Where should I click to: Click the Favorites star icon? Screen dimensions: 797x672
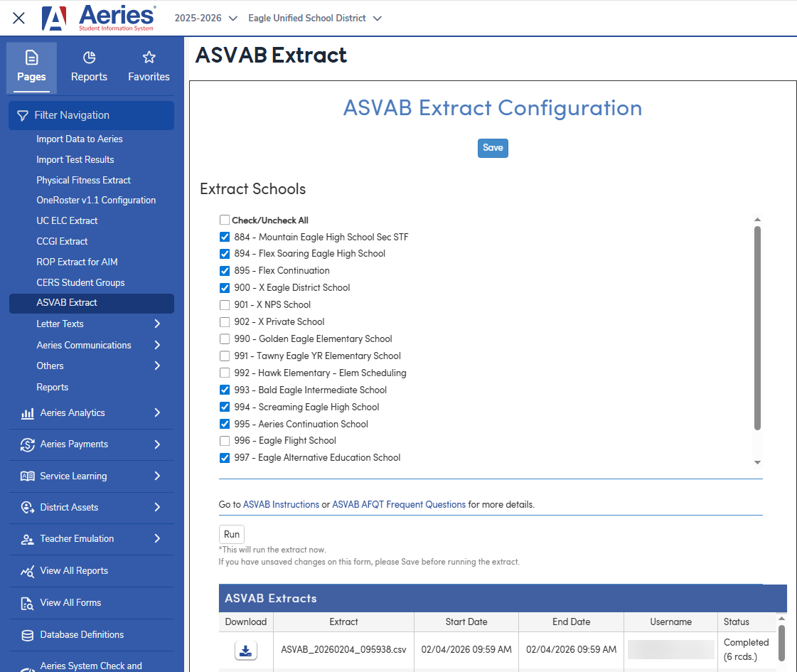coord(149,58)
